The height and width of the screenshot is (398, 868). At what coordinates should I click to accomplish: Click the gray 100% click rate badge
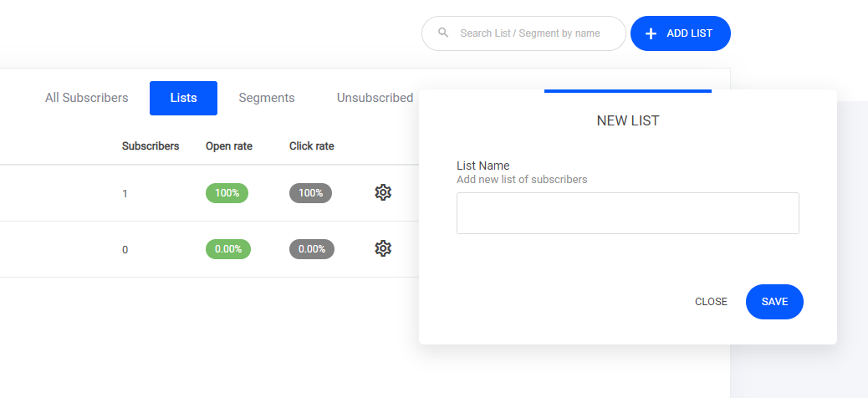coord(310,193)
